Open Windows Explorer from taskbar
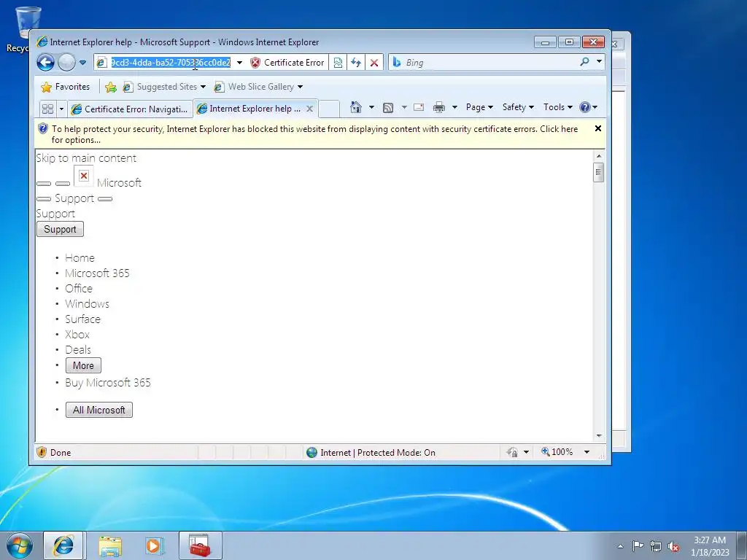The width and height of the screenshot is (747, 560). [110, 545]
